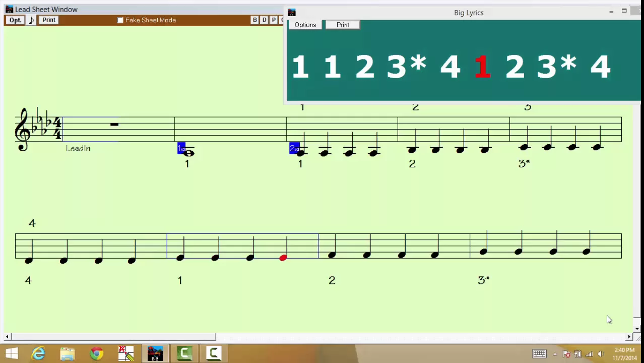Image resolution: width=644 pixels, height=363 pixels.
Task: Click Print in the Big Lyrics window
Action: [x=343, y=25]
